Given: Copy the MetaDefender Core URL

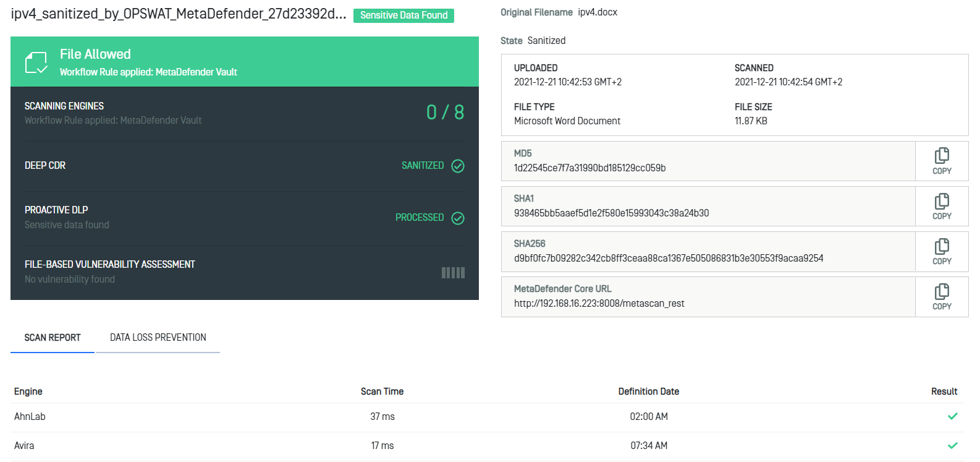Looking at the screenshot, I should pyautogui.click(x=942, y=297).
